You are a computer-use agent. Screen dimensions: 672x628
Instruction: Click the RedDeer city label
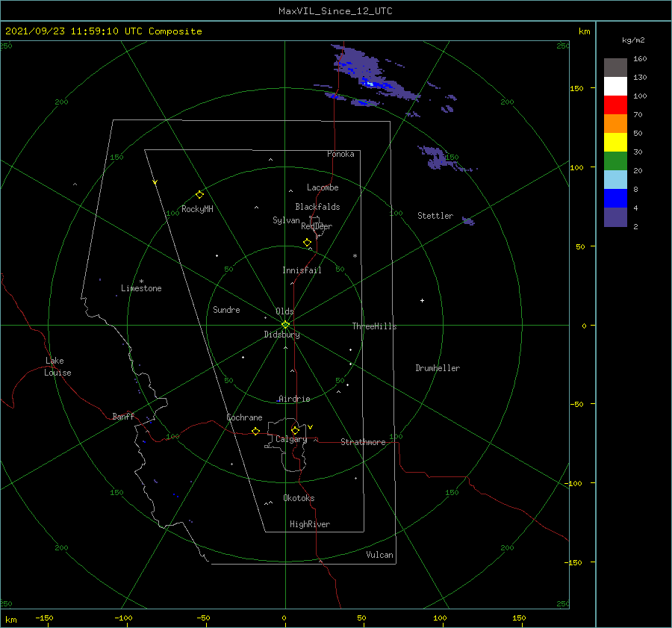[317, 226]
